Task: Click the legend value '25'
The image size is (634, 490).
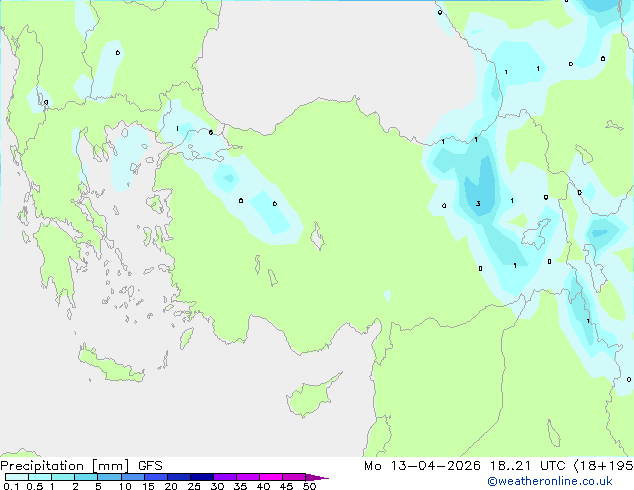Action: pos(194,486)
